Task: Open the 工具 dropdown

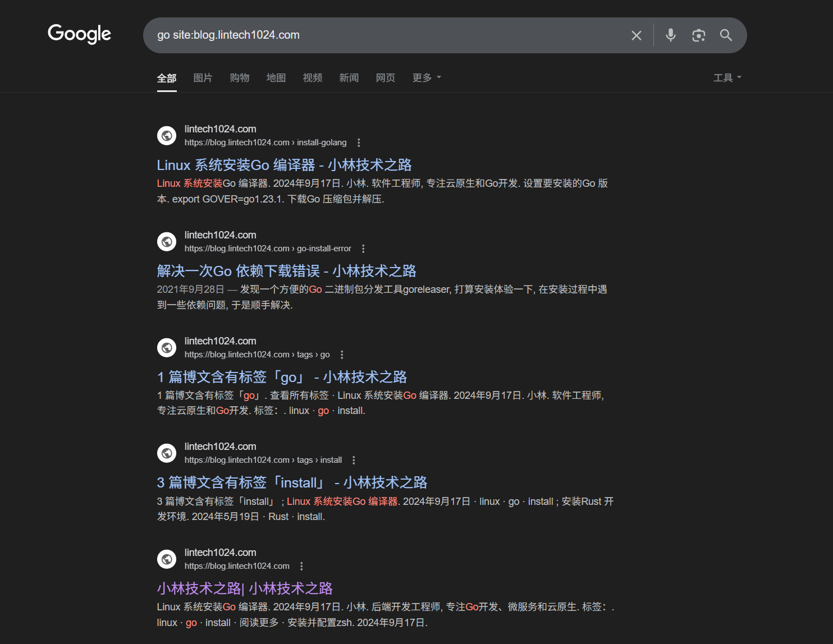Action: [x=727, y=78]
